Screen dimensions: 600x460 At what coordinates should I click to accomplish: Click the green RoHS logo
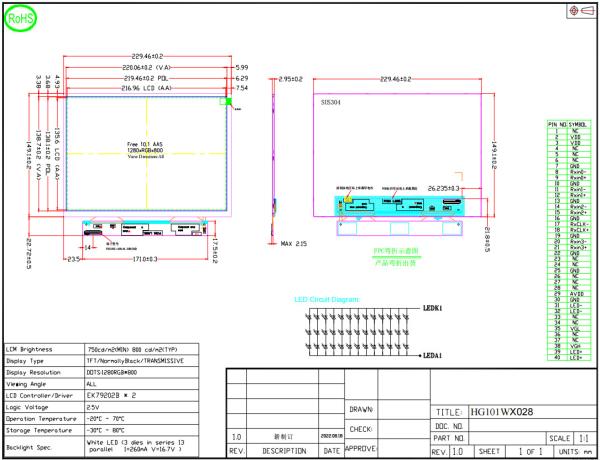click(21, 18)
